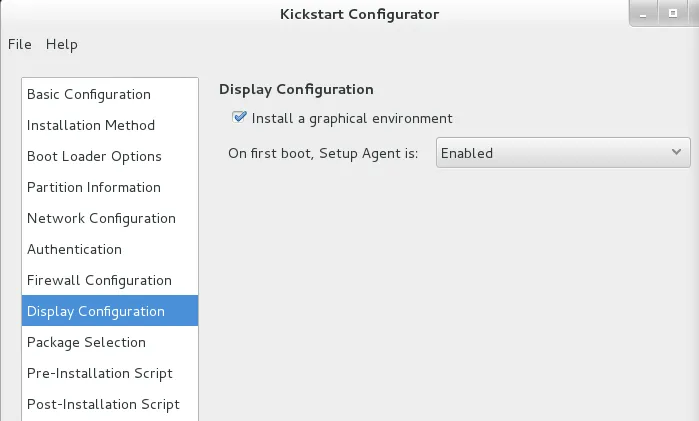Click the Kickstart Configurator title bar
This screenshot has width=699, height=421.
click(x=343, y=14)
